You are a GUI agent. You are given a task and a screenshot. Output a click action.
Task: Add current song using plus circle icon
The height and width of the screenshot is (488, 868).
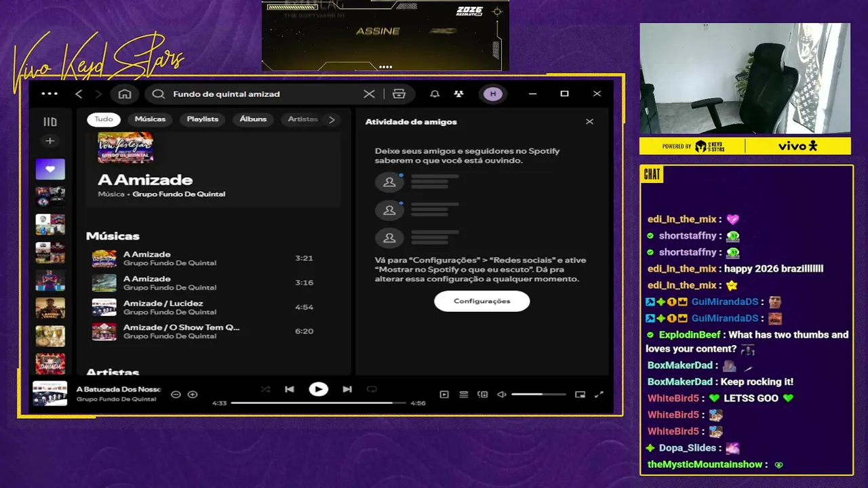click(x=193, y=394)
